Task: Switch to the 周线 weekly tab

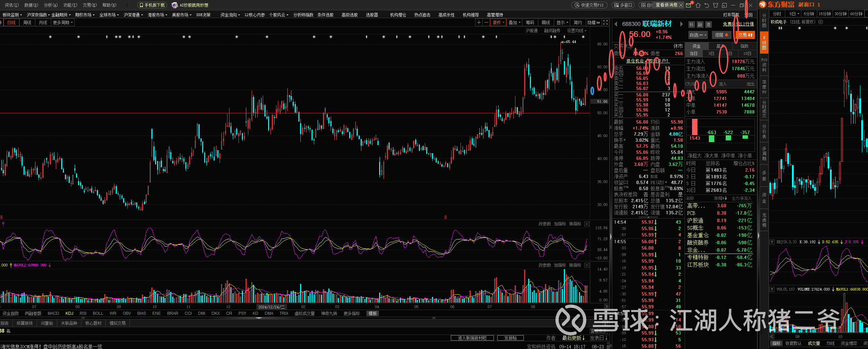Action: tap(27, 23)
